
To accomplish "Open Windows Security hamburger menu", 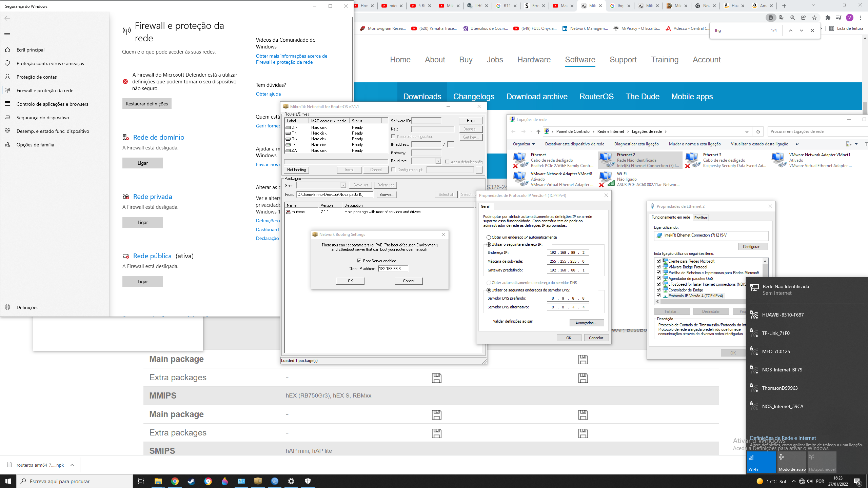I will click(x=7, y=33).
